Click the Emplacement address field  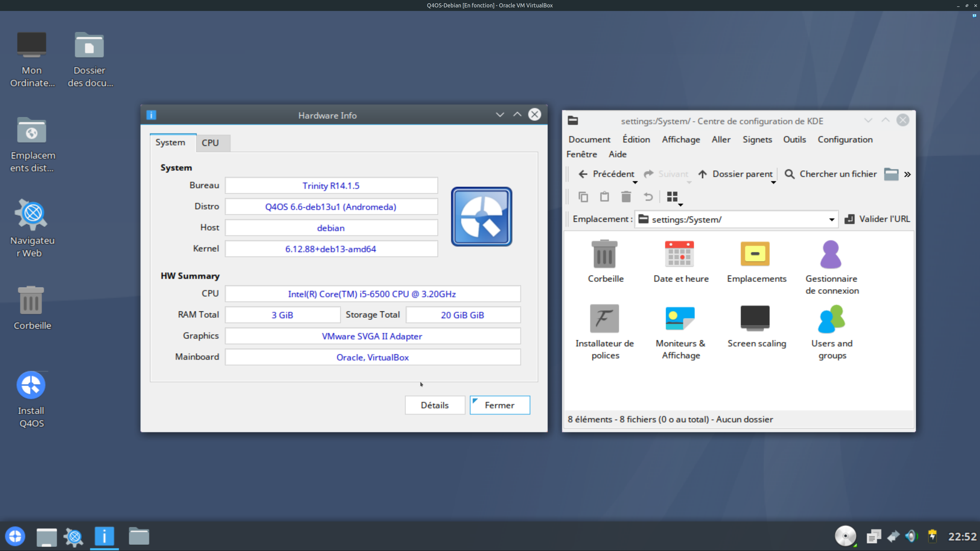[736, 219]
